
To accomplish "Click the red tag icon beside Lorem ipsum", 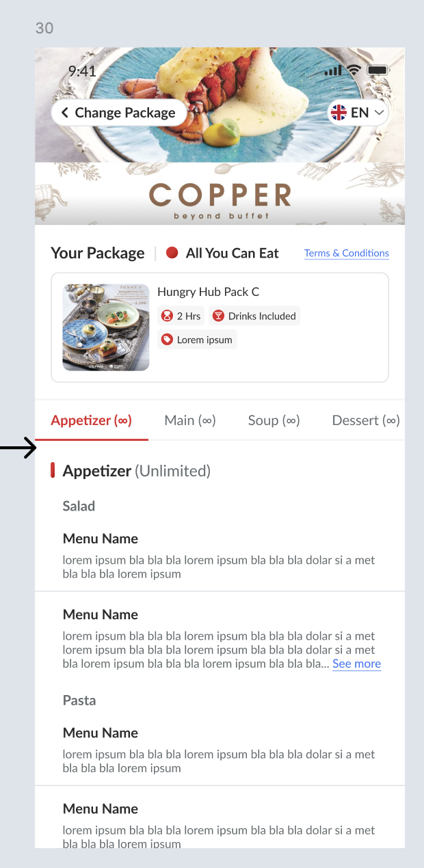I will (167, 340).
